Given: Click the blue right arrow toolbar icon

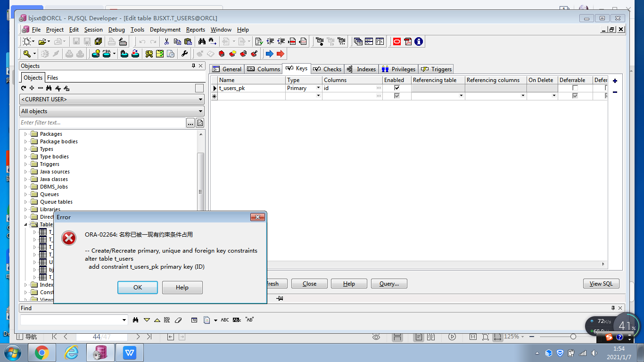Looking at the screenshot, I should point(270,54).
